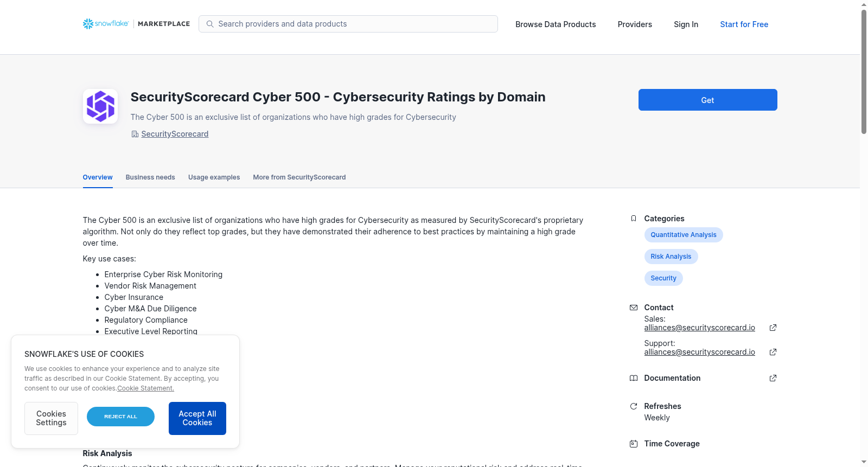Click the Snowflake logo
This screenshot has height=467, width=868.
click(x=106, y=24)
